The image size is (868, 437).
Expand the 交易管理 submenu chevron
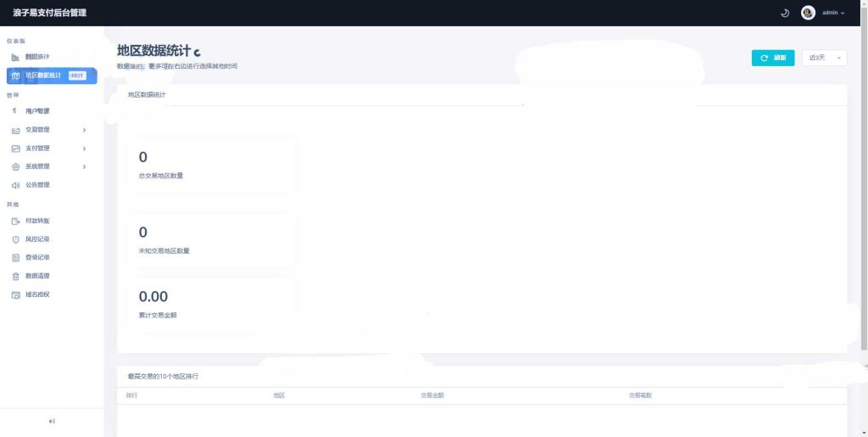pos(84,130)
